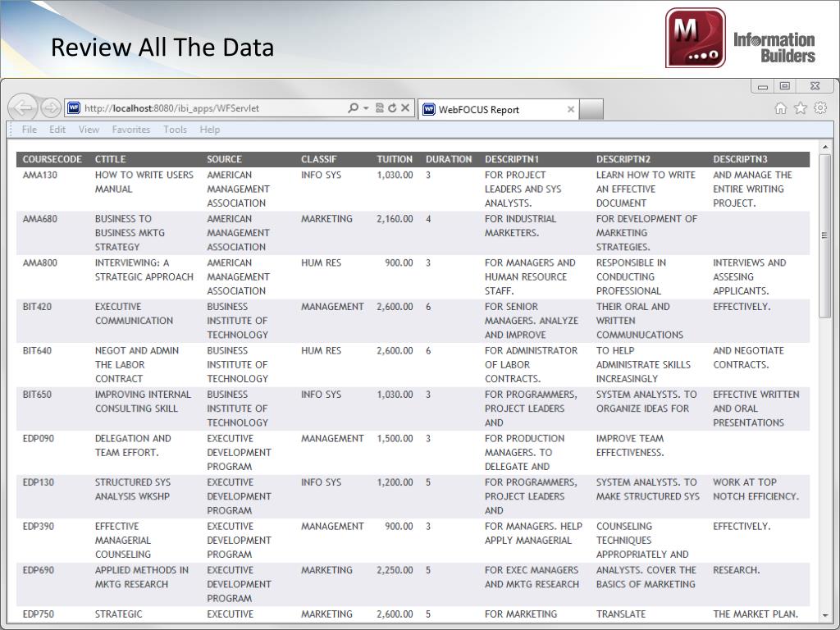Viewport: 840px width, 630px height.
Task: Click the WF site icon in address bar
Action: 74,108
